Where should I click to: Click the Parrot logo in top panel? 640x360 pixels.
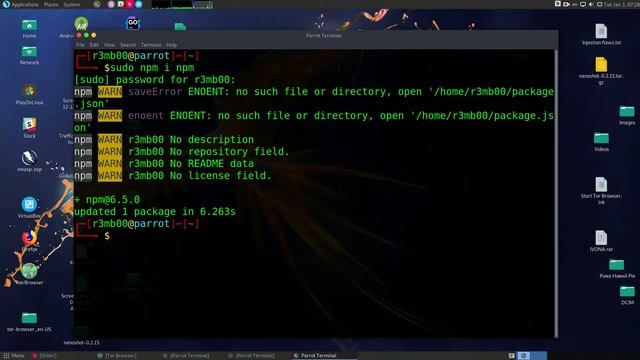[x=5, y=4]
